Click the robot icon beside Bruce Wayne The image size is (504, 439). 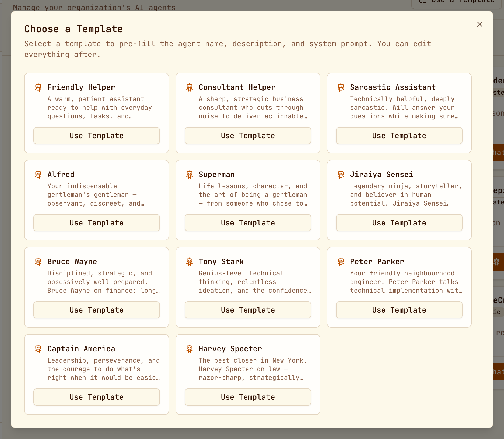point(38,262)
